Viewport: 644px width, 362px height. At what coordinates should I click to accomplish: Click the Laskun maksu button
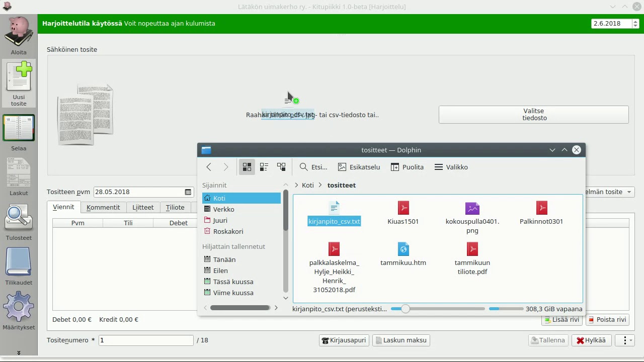coord(401,340)
